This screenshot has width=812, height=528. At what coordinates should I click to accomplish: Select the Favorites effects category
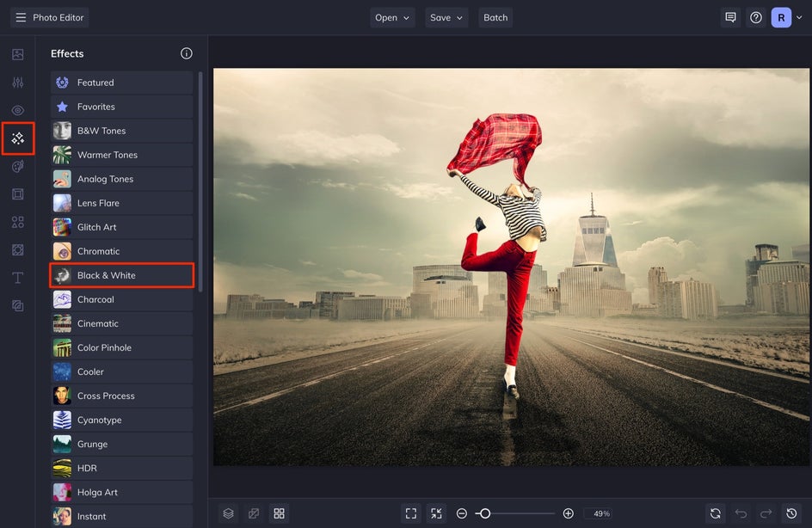[x=121, y=107]
